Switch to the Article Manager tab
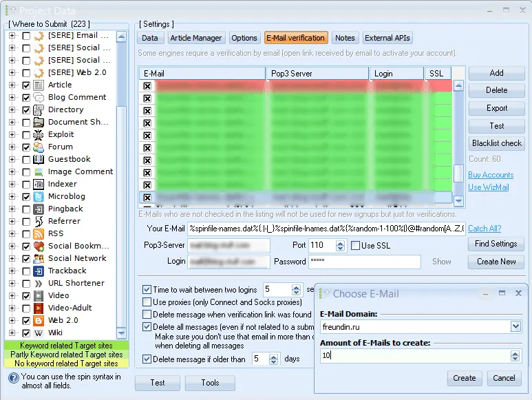This screenshot has height=400, width=532. (x=195, y=38)
